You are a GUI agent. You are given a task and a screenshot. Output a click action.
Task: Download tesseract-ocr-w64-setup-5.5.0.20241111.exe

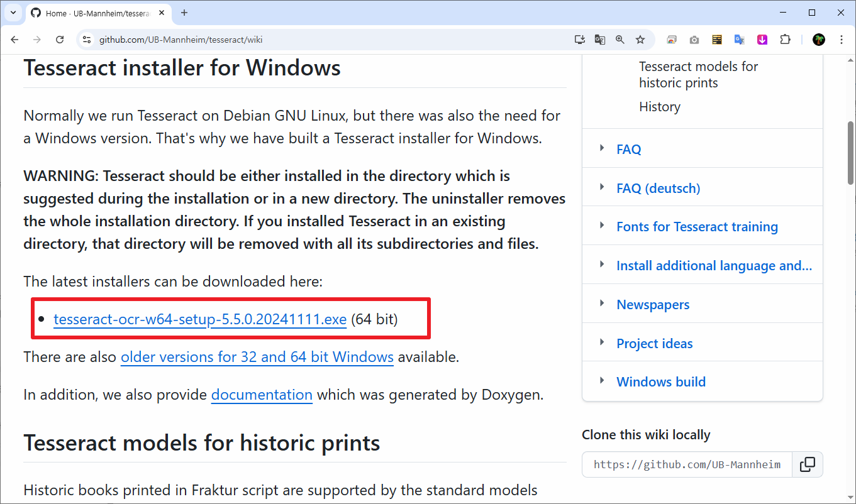200,319
